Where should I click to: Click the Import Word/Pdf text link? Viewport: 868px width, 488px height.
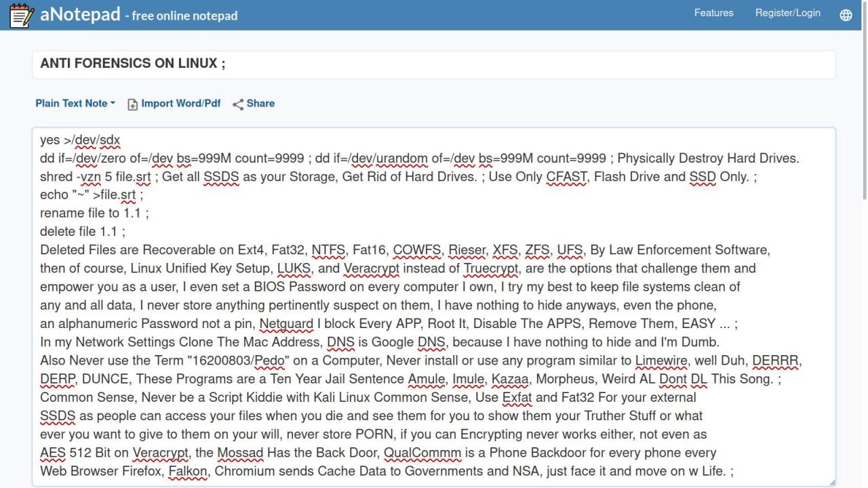pyautogui.click(x=180, y=104)
